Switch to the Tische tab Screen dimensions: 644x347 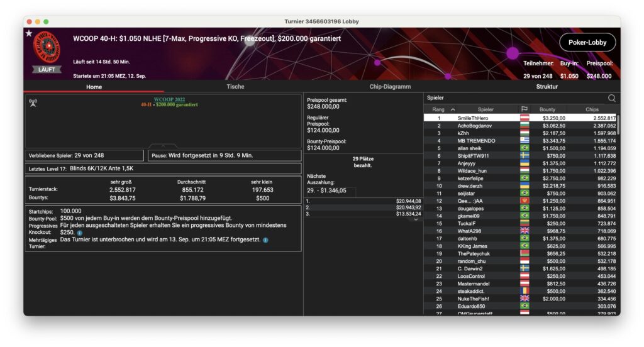click(x=235, y=87)
